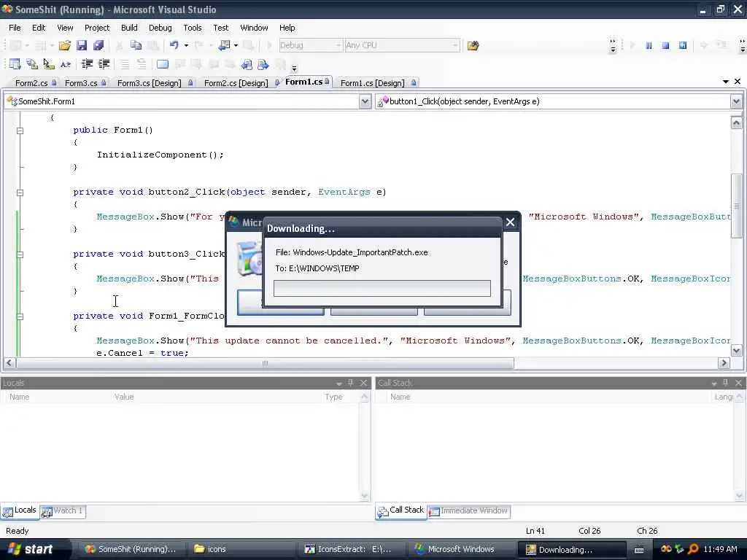Click the code editor vertical scrollbar thumb
The width and height of the screenshot is (747, 560).
(x=736, y=206)
